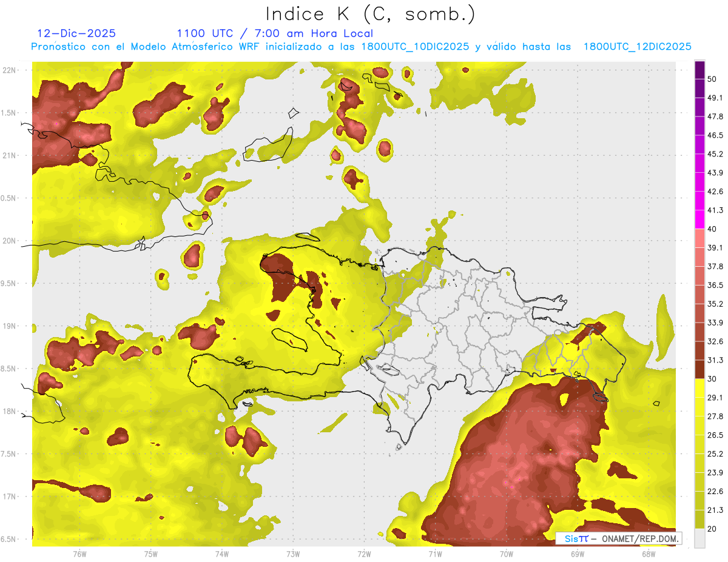This screenshot has height=562, width=728.
Task: Click the "SisTT - ONAMET/REP.DOM." credit box
Action: (x=619, y=538)
